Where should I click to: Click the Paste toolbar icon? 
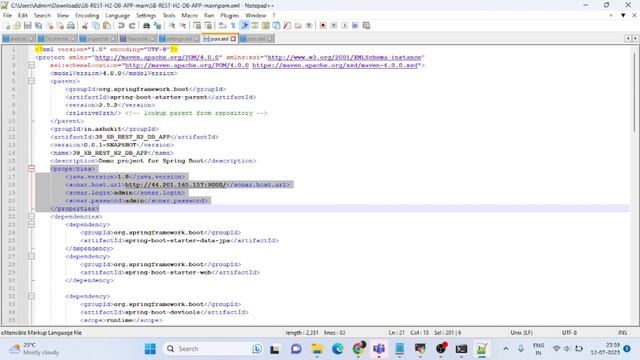(107, 26)
